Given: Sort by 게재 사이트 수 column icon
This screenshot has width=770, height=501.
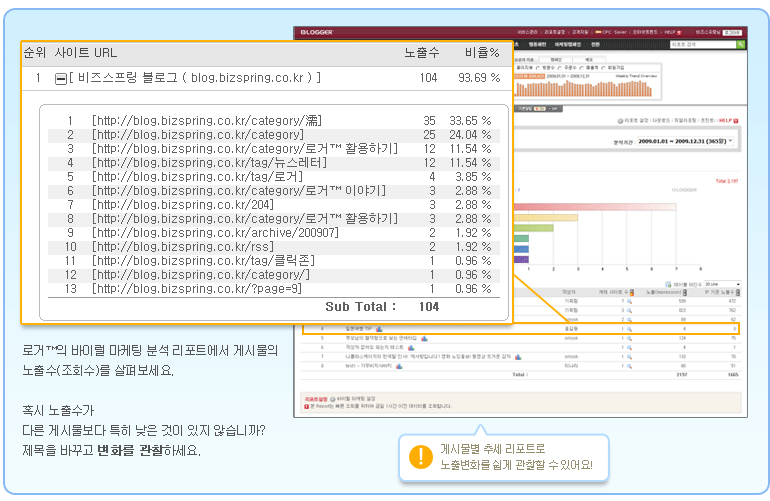Looking at the screenshot, I should point(632,293).
